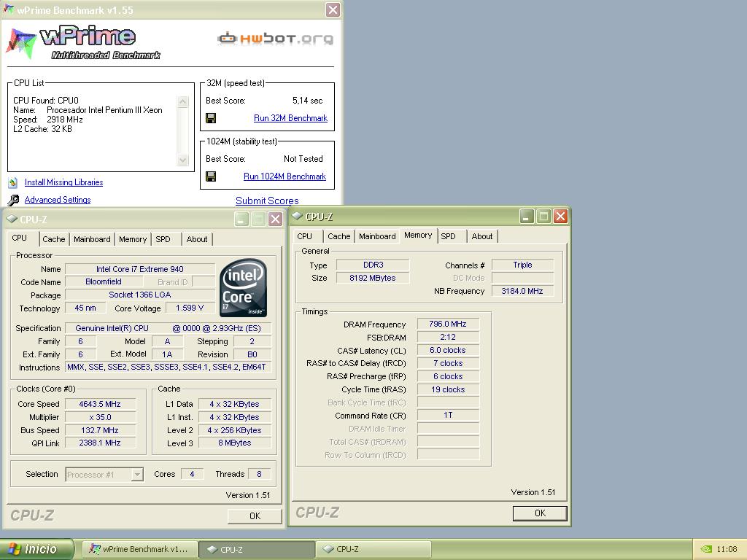Click the NB Frequency value 3184.0 MHz
This screenshot has width=747, height=560.
(522, 291)
